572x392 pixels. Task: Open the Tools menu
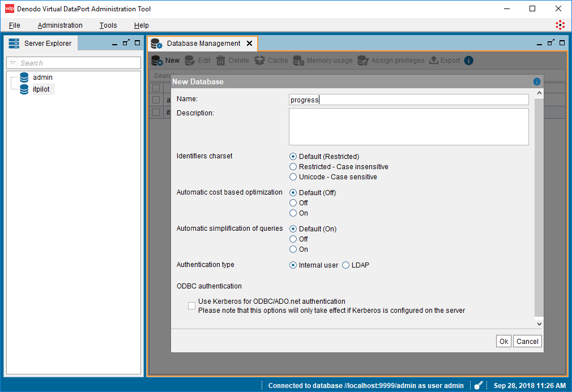[x=108, y=25]
